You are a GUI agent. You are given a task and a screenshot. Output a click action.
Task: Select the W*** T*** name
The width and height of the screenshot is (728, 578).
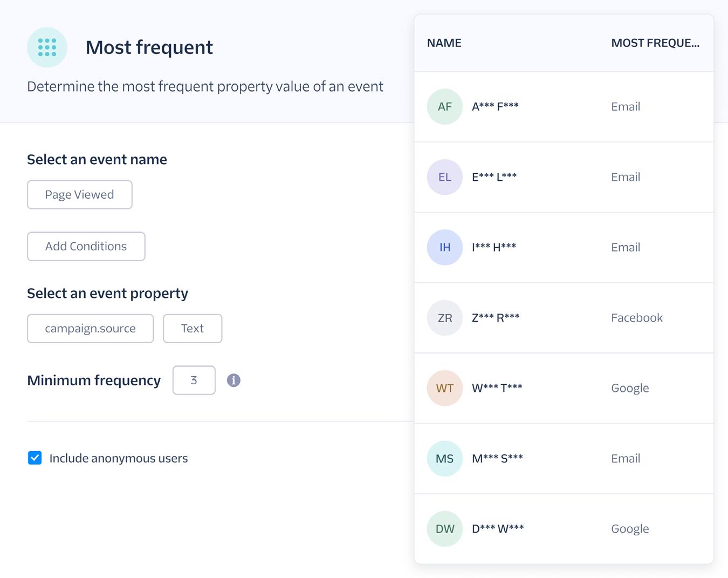[497, 388]
